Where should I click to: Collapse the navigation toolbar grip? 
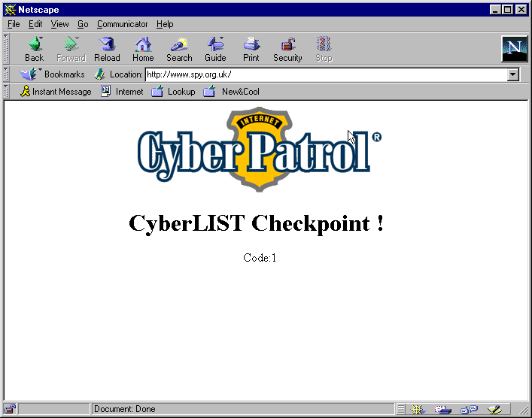point(6,49)
